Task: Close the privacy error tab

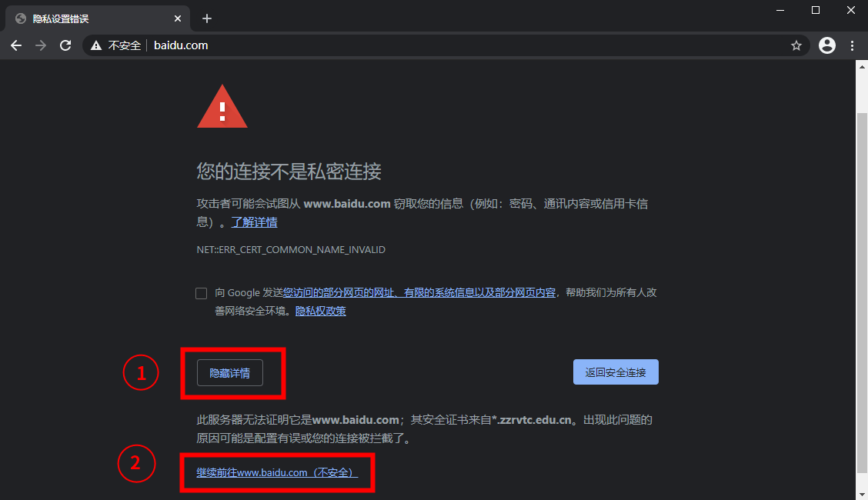Action: (178, 18)
